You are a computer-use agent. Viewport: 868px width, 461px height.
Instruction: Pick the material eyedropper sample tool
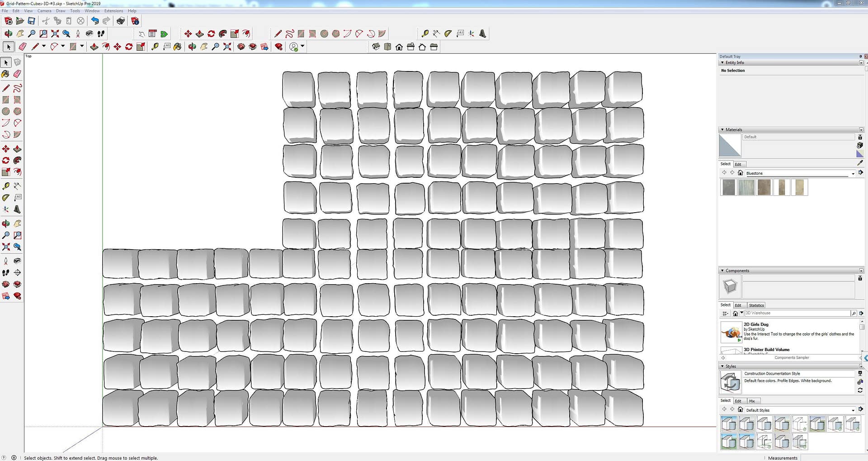pyautogui.click(x=860, y=163)
